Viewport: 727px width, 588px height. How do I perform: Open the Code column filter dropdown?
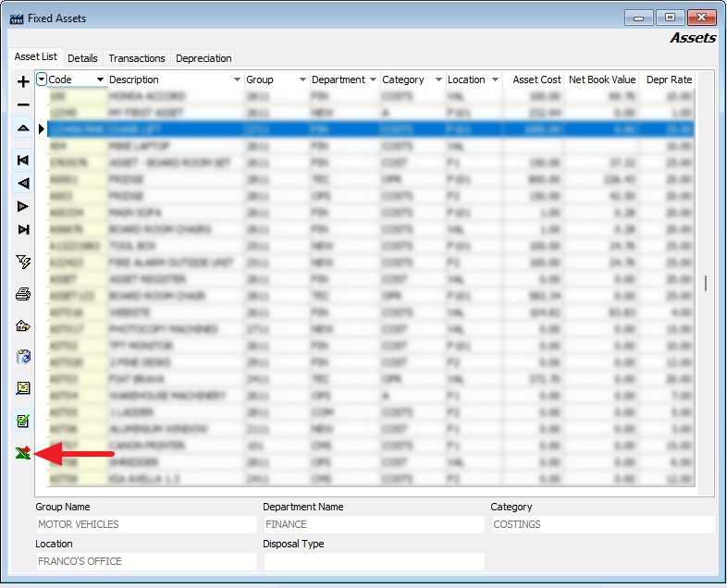42,80
